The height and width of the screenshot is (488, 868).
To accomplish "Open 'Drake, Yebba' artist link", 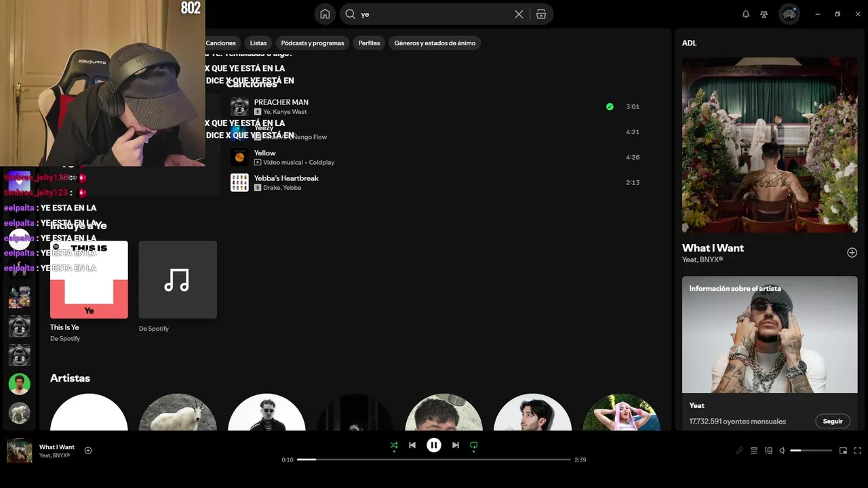I will click(x=282, y=188).
